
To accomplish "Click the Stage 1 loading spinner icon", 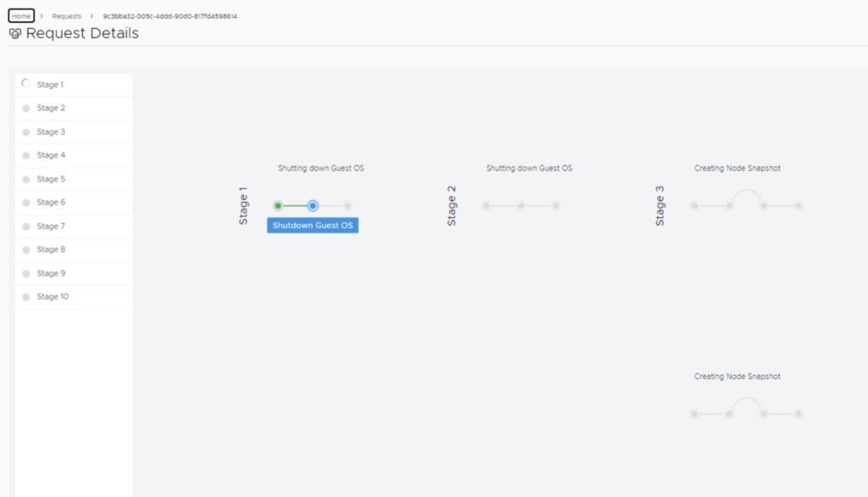I will coord(25,84).
